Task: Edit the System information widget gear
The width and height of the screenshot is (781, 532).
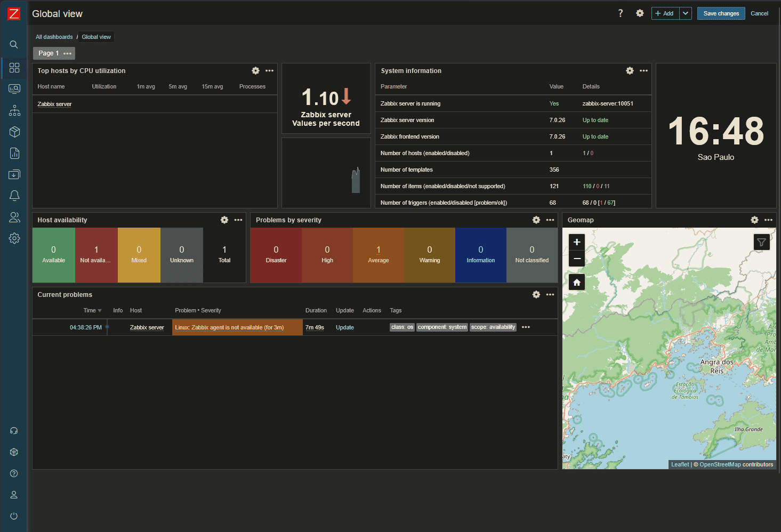Action: [x=630, y=70]
